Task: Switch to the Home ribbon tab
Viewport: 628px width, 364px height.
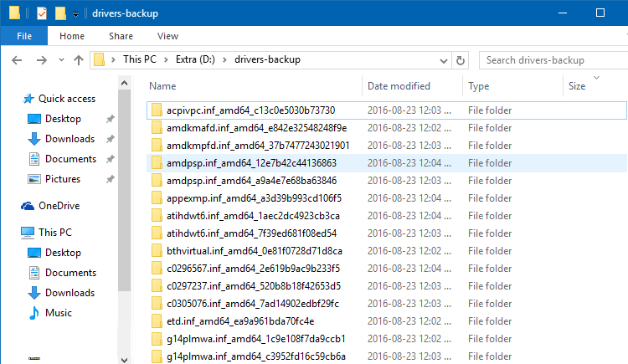Action: point(72,36)
